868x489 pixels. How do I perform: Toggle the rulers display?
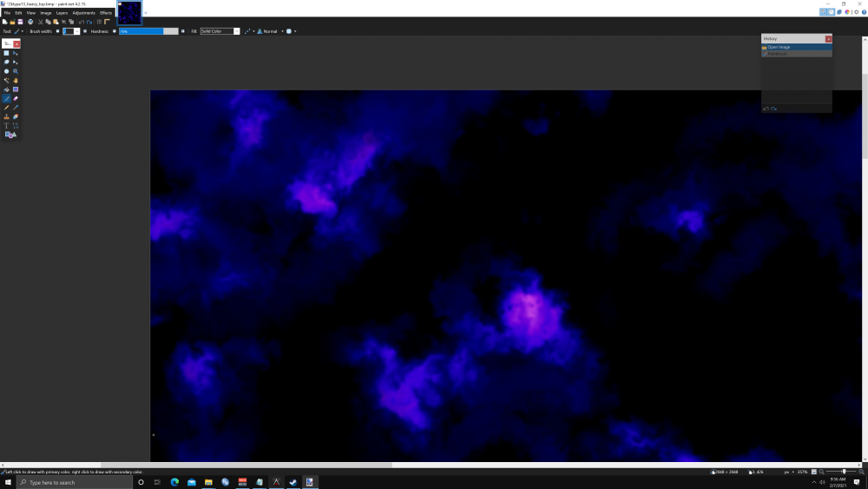[107, 23]
